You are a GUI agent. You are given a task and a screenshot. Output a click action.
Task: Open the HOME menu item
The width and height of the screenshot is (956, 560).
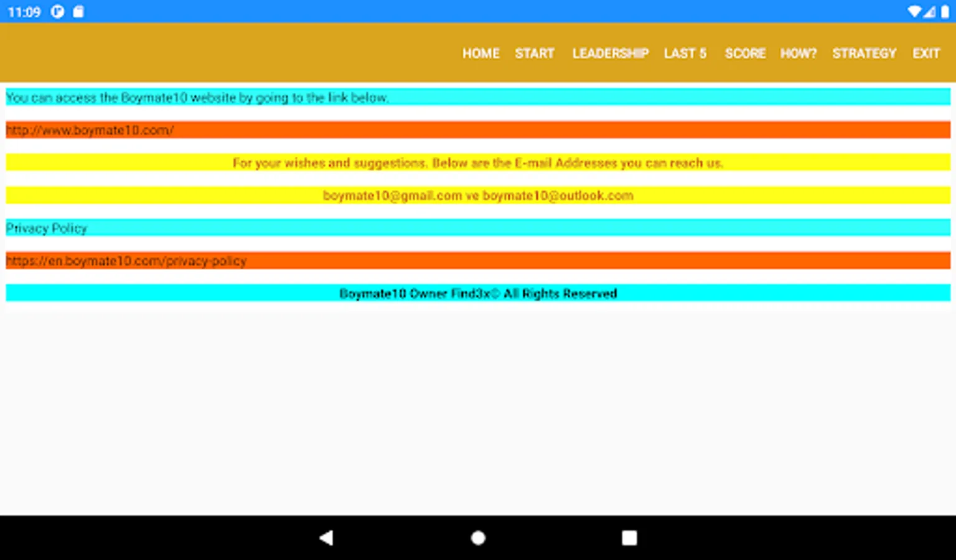[x=480, y=54]
